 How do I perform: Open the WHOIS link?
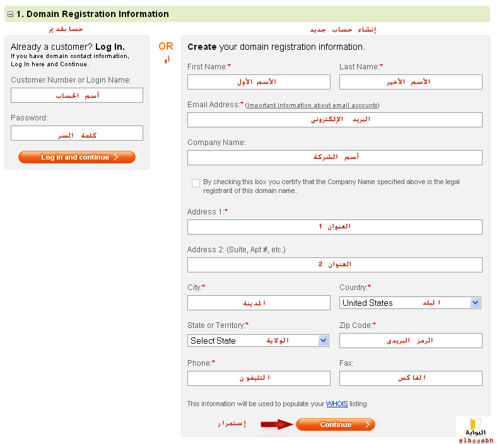[x=337, y=404]
